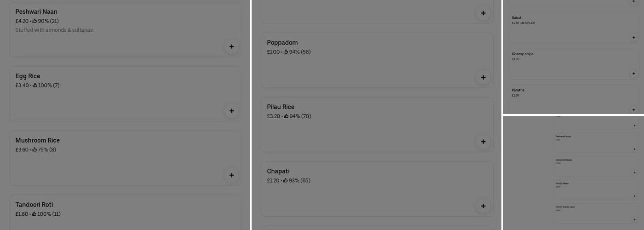Click the Family Naan plus button

click(x=635, y=196)
